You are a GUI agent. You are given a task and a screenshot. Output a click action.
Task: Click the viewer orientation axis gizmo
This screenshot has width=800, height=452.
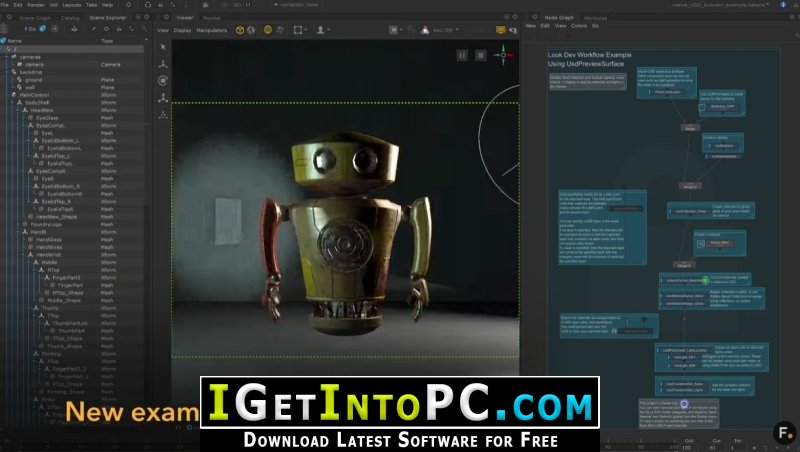click(x=503, y=55)
